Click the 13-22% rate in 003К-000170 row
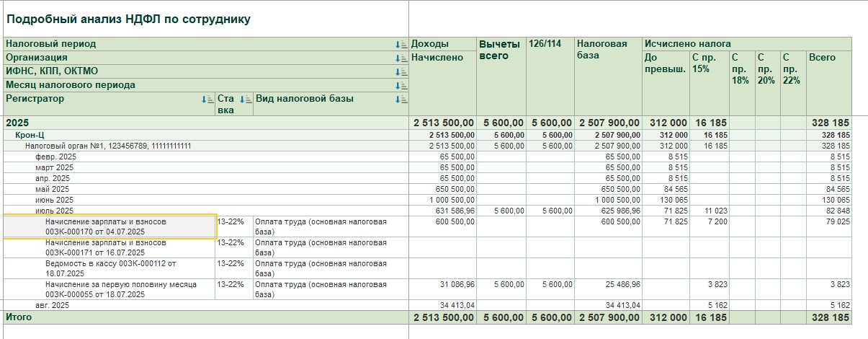 click(x=231, y=222)
